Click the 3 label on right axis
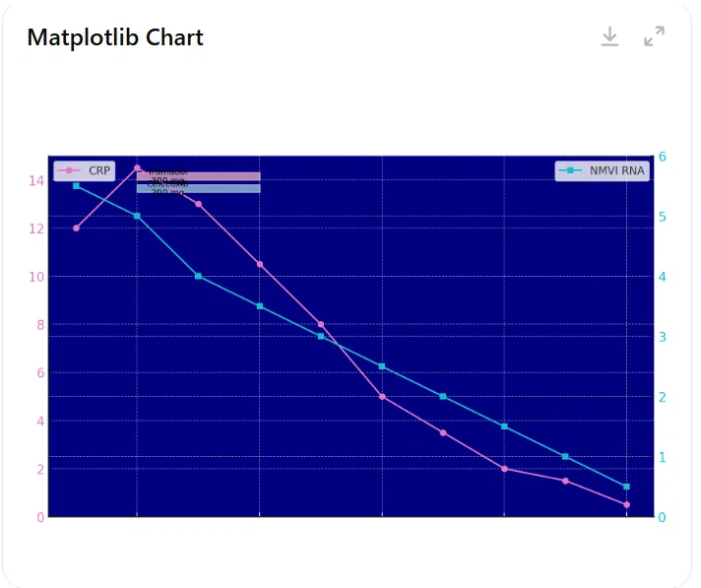 point(662,337)
